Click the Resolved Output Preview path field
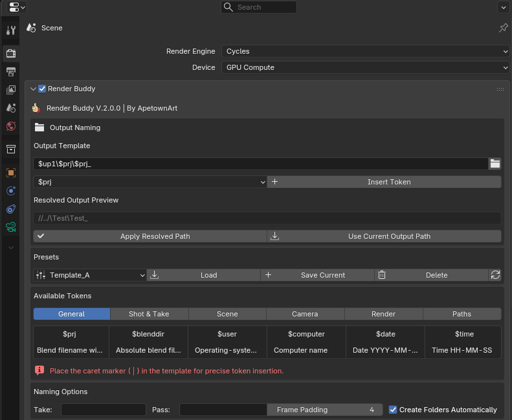Screen dimensions: 512x420 (x=267, y=218)
